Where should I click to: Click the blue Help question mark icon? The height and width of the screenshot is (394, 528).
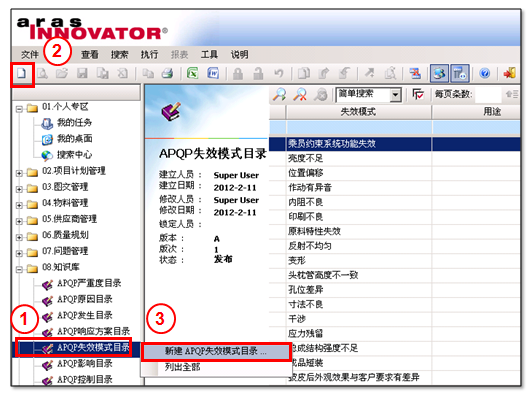tap(485, 73)
